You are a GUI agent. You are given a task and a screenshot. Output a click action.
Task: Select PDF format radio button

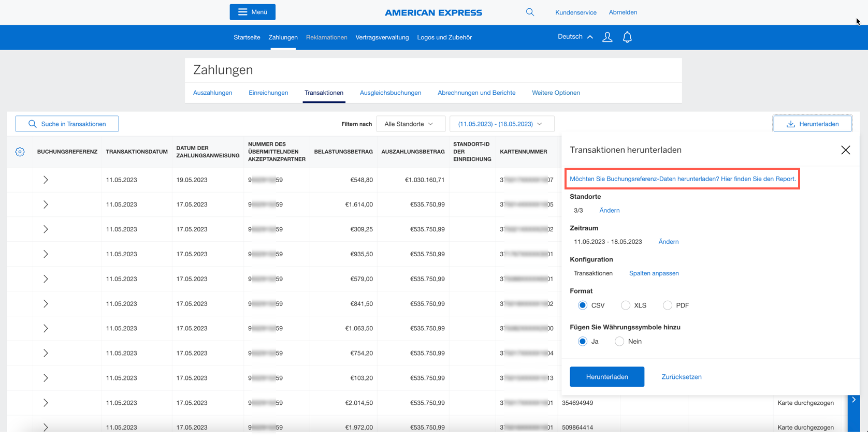coord(668,305)
